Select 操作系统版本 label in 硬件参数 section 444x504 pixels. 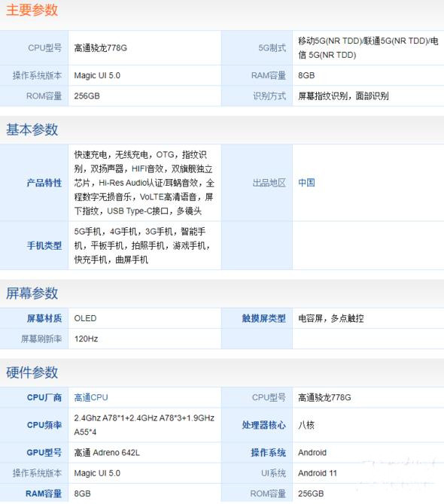[38, 473]
